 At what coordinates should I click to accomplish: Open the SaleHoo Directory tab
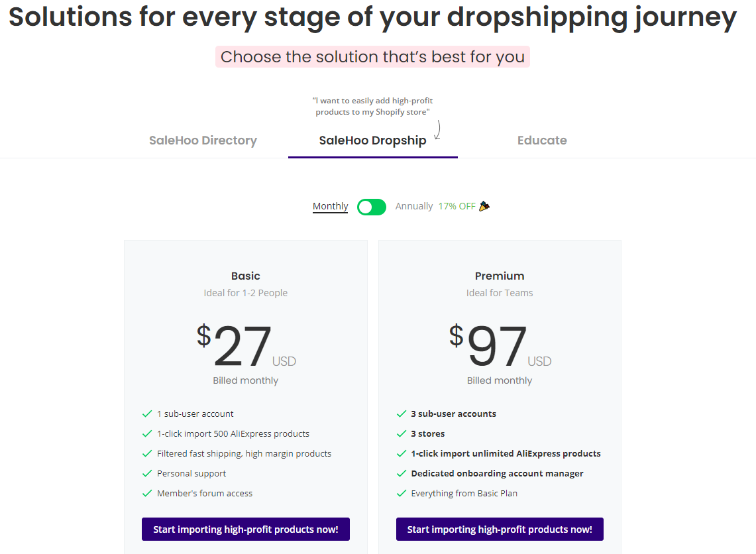(x=203, y=140)
